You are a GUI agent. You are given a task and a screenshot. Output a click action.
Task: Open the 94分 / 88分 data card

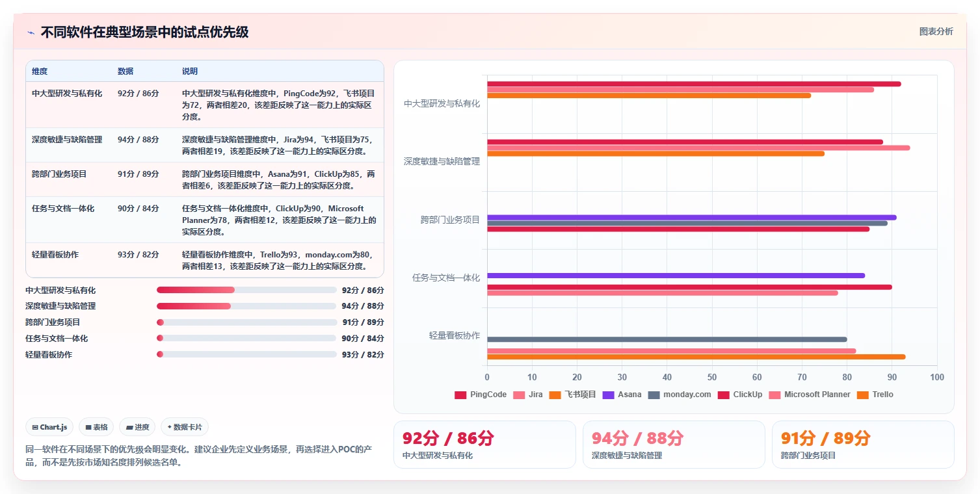674,445
